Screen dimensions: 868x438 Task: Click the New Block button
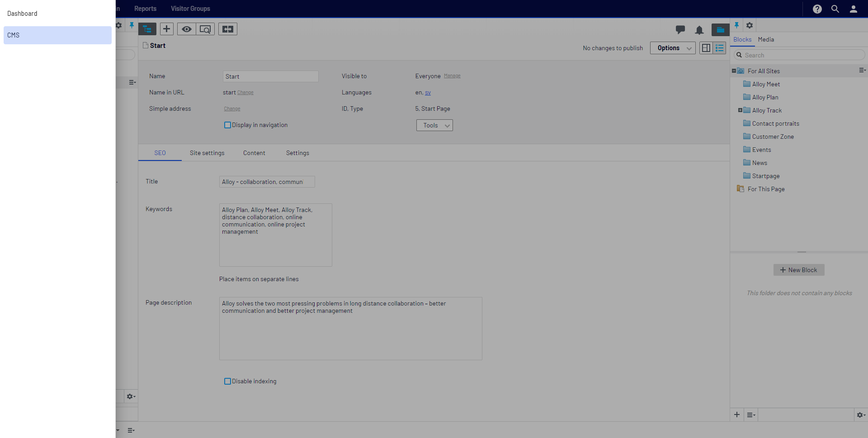click(798, 270)
